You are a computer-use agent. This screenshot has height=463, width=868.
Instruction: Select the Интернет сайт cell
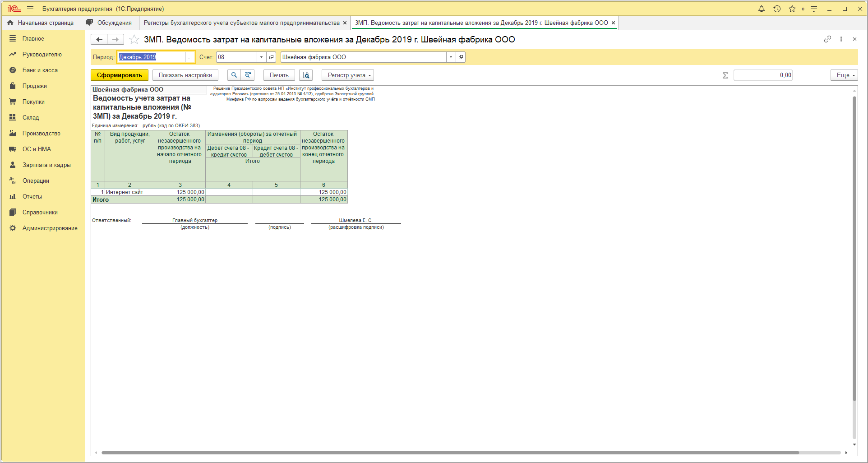click(130, 192)
